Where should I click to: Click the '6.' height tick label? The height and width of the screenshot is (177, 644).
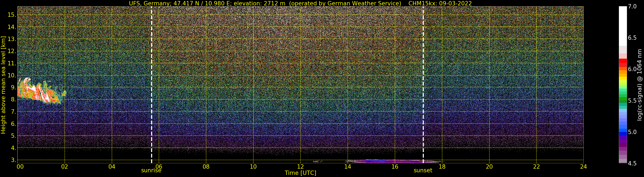13,124
